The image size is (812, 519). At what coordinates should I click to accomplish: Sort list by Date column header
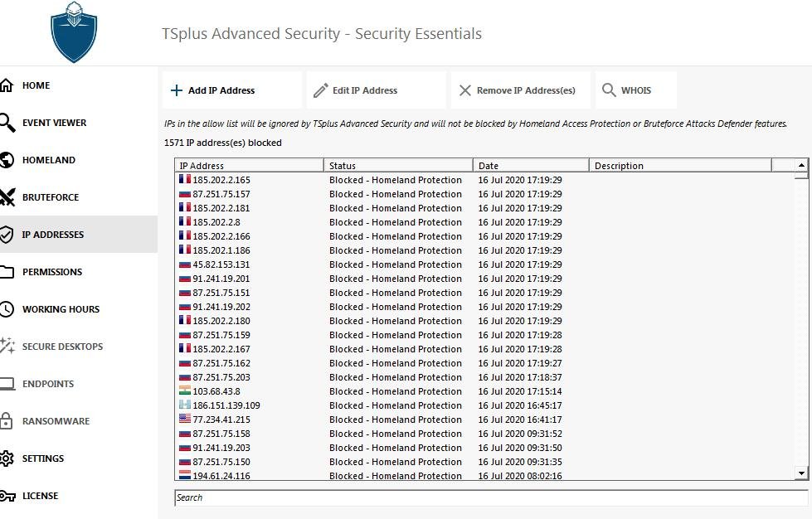tap(531, 166)
